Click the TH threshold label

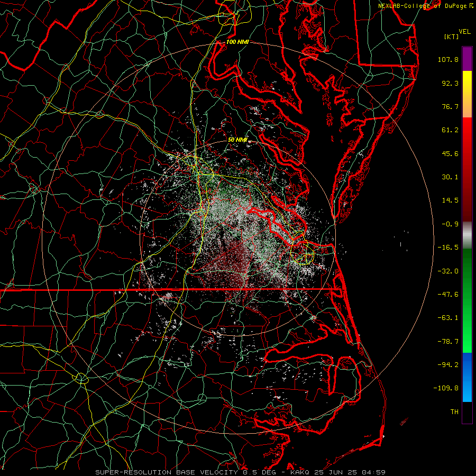click(x=454, y=412)
